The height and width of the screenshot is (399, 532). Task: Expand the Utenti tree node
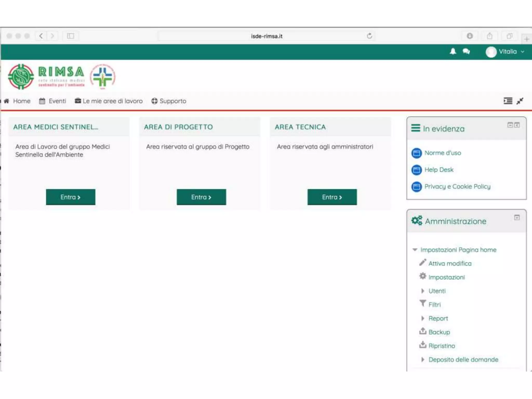tap(423, 291)
